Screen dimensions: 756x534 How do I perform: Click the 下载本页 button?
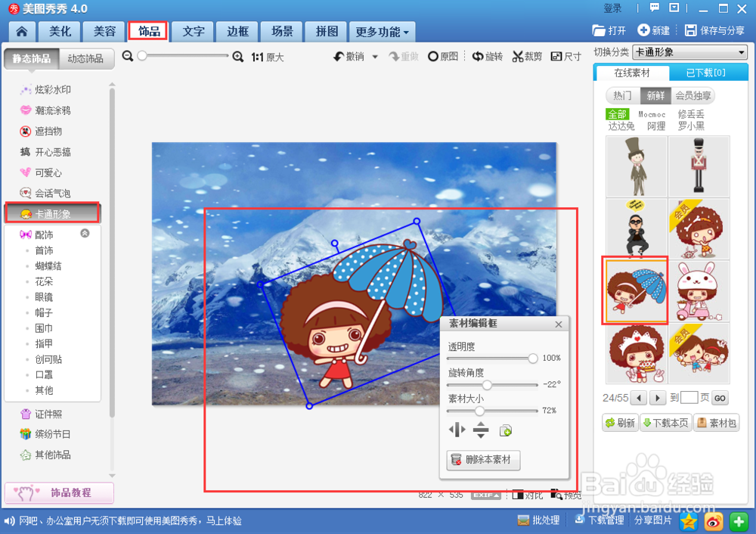click(666, 423)
